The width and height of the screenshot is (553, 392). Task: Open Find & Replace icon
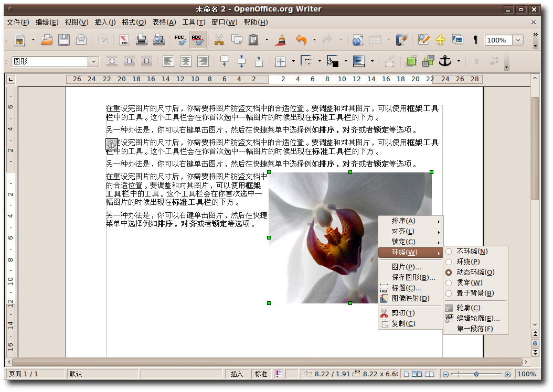click(423, 40)
